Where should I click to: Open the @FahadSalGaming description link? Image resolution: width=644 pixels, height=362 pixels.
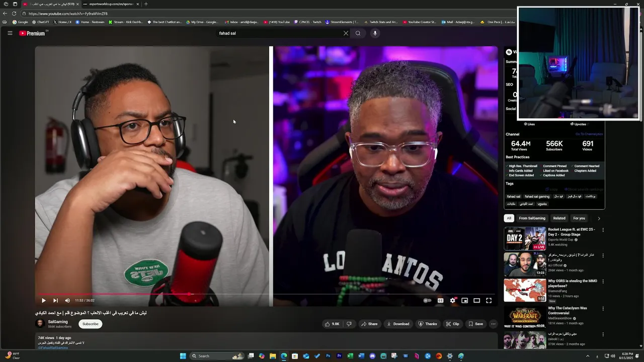(53, 347)
